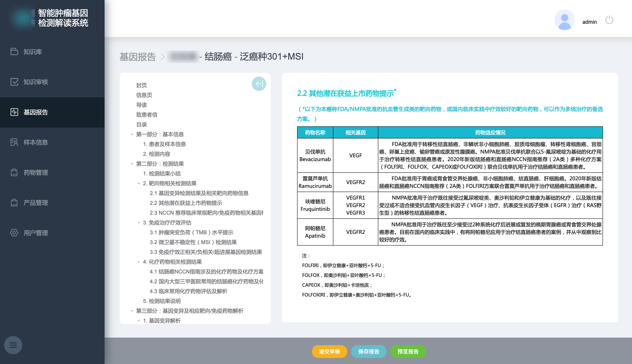Collapse 3. 免疫治疗疗效评估 node arrow
632x364 pixels.
click(x=139, y=223)
